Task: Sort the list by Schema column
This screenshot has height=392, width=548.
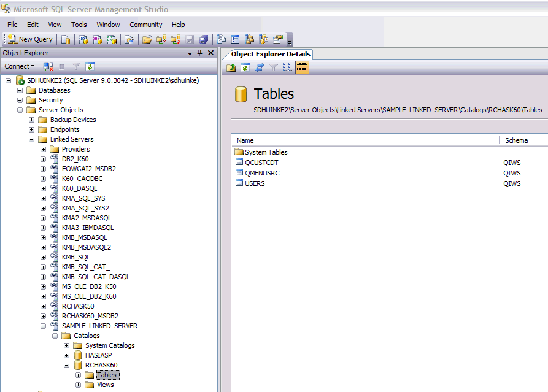Action: pyautogui.click(x=523, y=140)
